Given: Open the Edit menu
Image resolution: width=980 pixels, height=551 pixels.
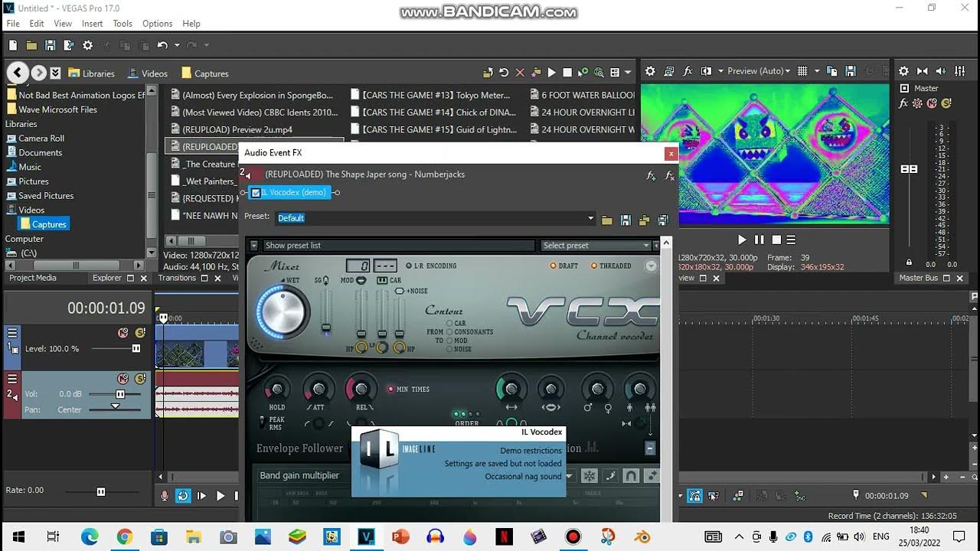Looking at the screenshot, I should (37, 24).
